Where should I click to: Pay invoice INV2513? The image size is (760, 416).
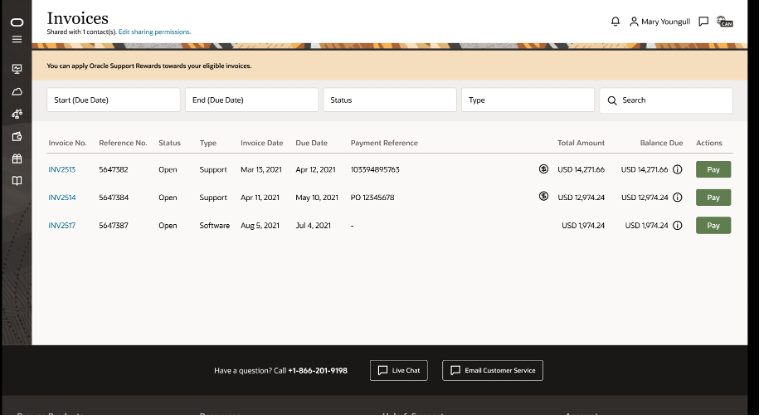713,170
